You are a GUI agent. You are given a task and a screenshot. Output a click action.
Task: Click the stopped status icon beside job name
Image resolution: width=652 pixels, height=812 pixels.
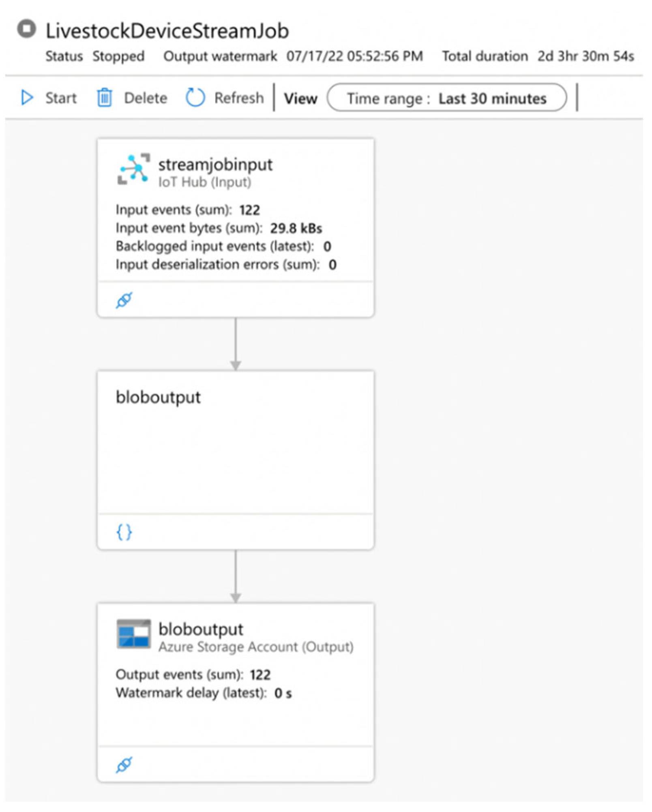27,29
